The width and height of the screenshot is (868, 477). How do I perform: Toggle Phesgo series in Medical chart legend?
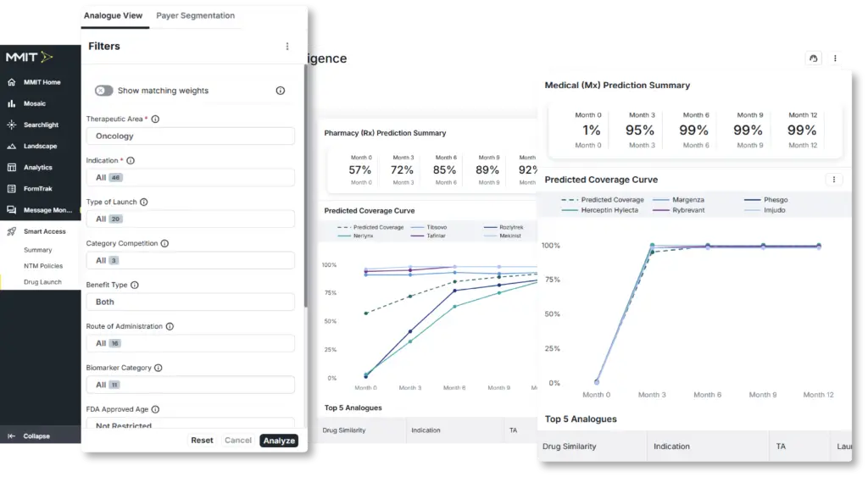click(766, 200)
